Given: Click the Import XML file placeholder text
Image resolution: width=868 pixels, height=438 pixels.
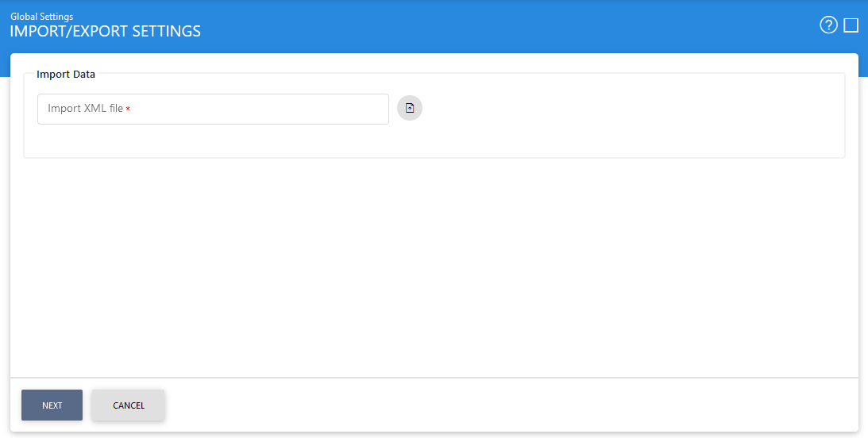Looking at the screenshot, I should [x=85, y=109].
